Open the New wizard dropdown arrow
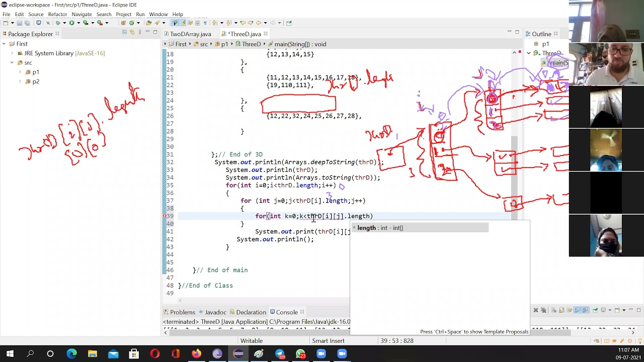This screenshot has height=362, width=644. (x=12, y=23)
